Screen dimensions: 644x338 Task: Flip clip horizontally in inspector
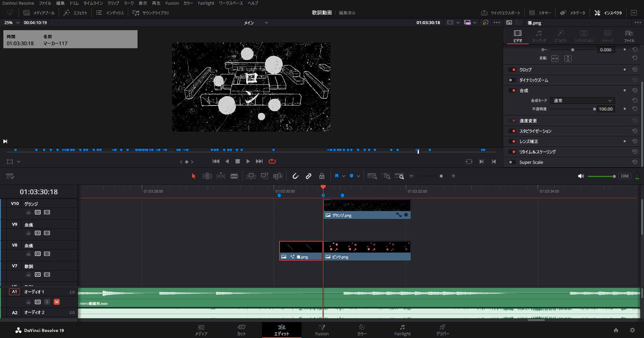555,59
